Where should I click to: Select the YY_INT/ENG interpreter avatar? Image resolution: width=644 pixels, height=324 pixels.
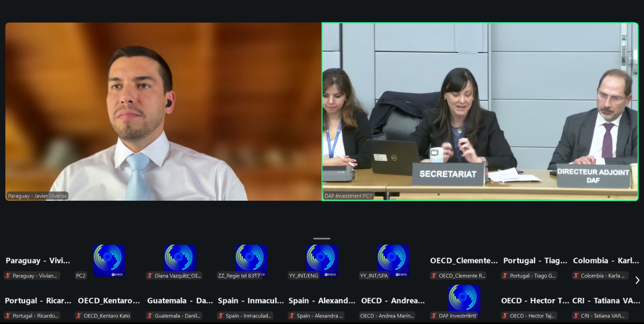[x=322, y=260]
